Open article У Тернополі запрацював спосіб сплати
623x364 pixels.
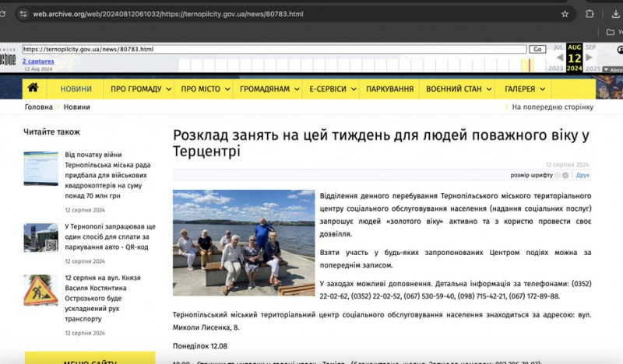pos(110,236)
